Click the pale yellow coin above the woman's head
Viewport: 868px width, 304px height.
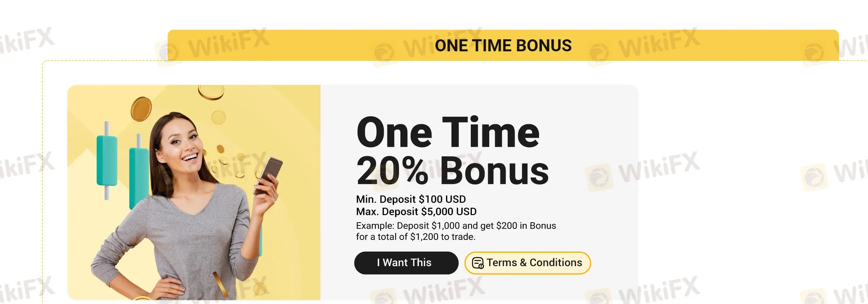(x=219, y=117)
